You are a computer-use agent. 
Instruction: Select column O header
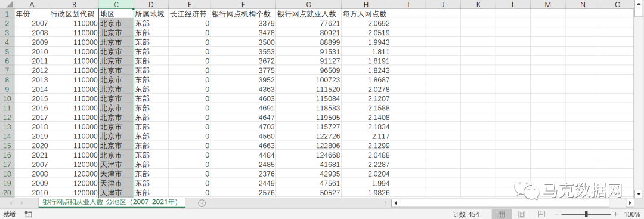tap(618, 4)
